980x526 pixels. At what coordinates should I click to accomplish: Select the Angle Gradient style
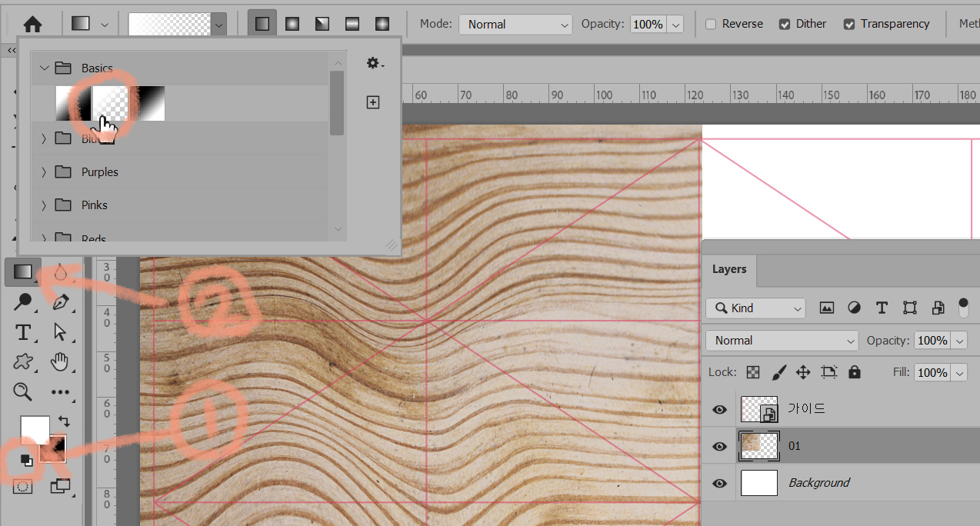[322, 24]
